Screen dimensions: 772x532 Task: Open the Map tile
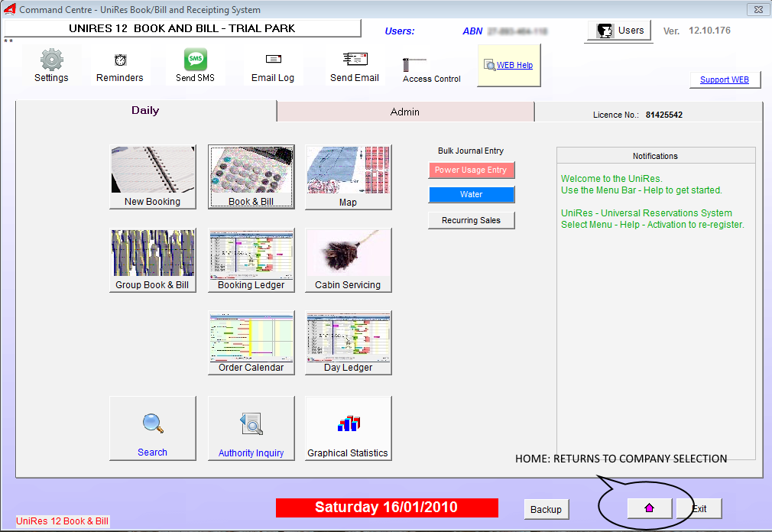pyautogui.click(x=348, y=177)
